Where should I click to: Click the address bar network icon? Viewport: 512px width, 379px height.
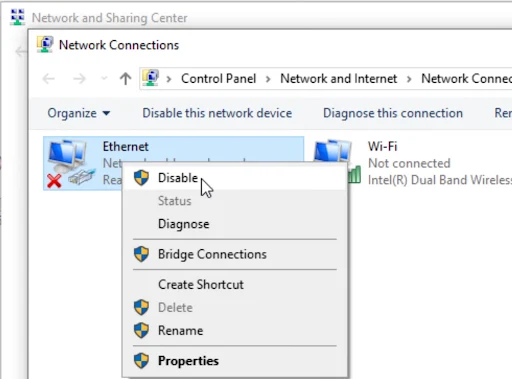point(151,78)
